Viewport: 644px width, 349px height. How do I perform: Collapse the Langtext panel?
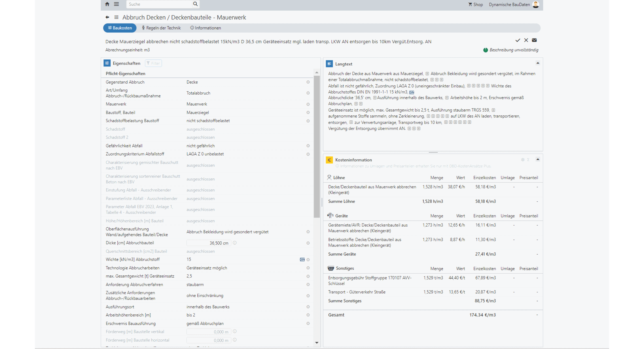click(x=538, y=63)
